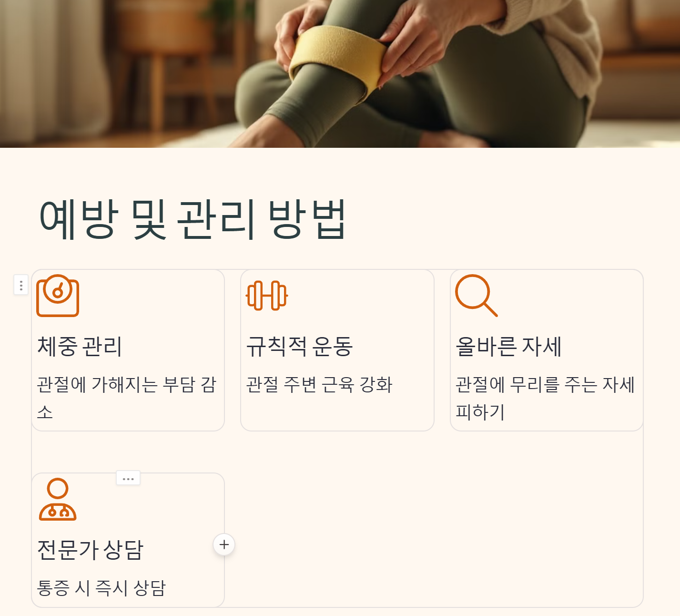Select the 올바른 자세 card title
The width and height of the screenshot is (680, 616).
click(509, 347)
